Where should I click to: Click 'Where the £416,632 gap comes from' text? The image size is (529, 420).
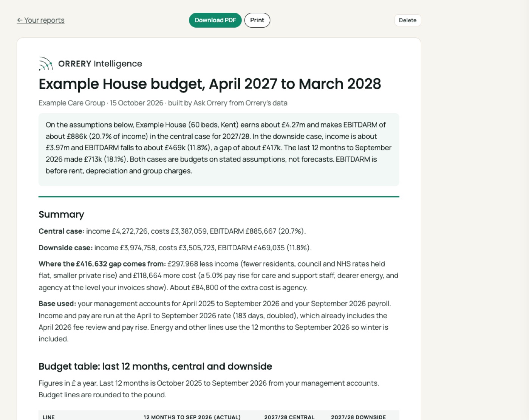102,264
